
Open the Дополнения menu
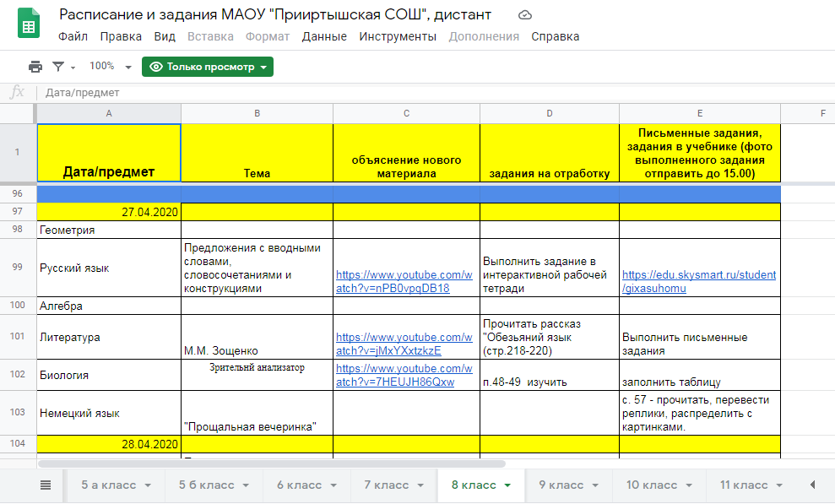point(484,36)
